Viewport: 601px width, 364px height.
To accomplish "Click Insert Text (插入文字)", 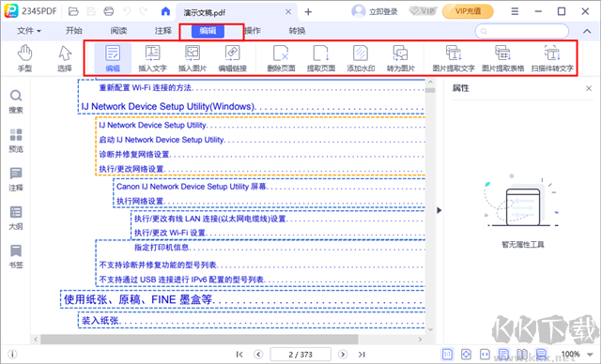I will (x=152, y=58).
